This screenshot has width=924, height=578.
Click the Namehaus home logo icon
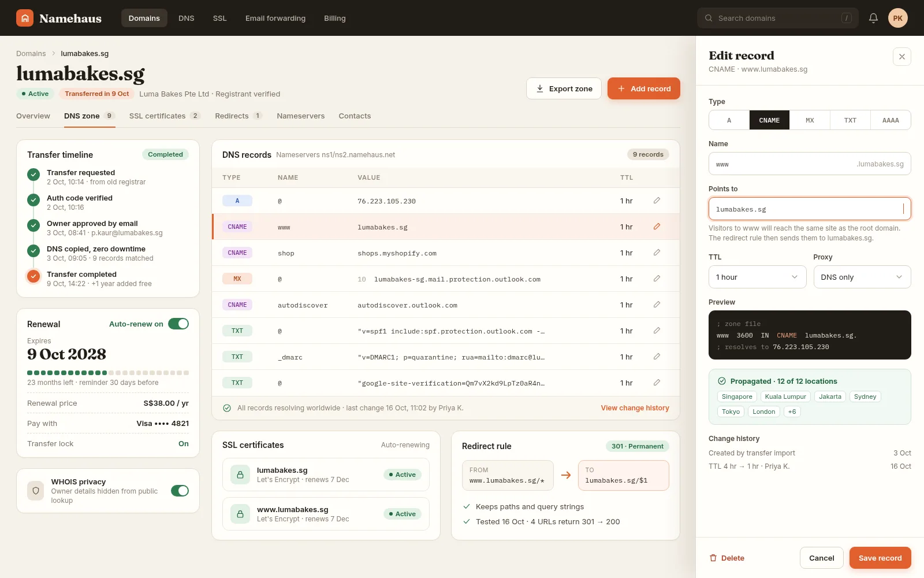click(x=25, y=18)
